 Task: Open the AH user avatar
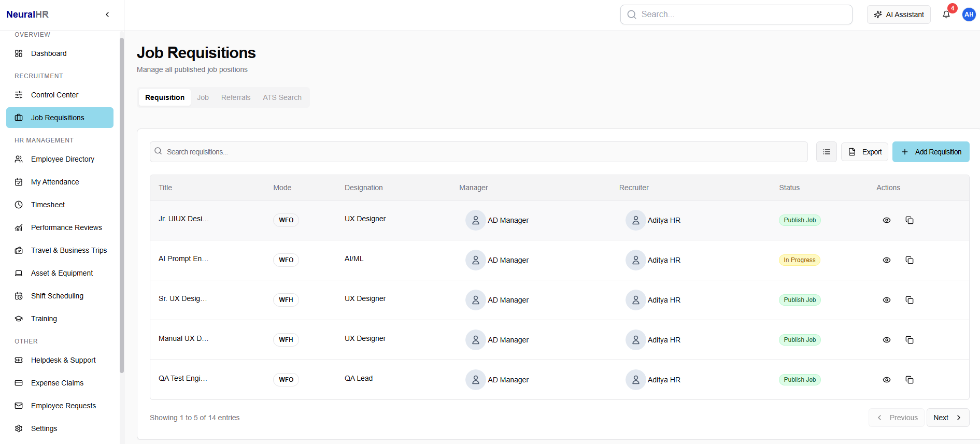[x=969, y=15]
